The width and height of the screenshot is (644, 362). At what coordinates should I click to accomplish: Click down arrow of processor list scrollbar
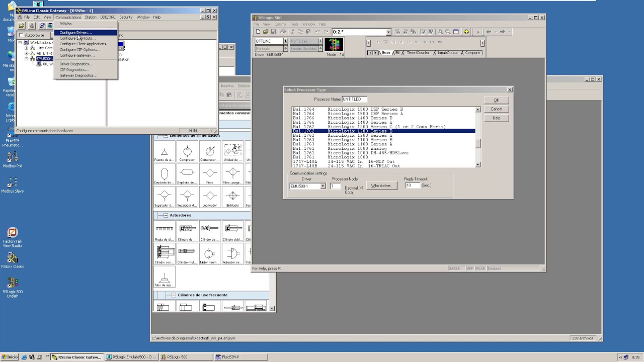477,165
